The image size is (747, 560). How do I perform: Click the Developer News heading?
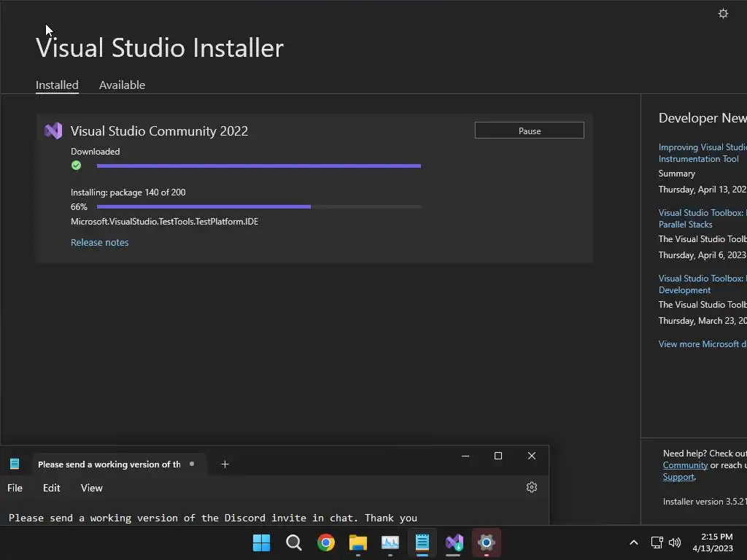(703, 118)
